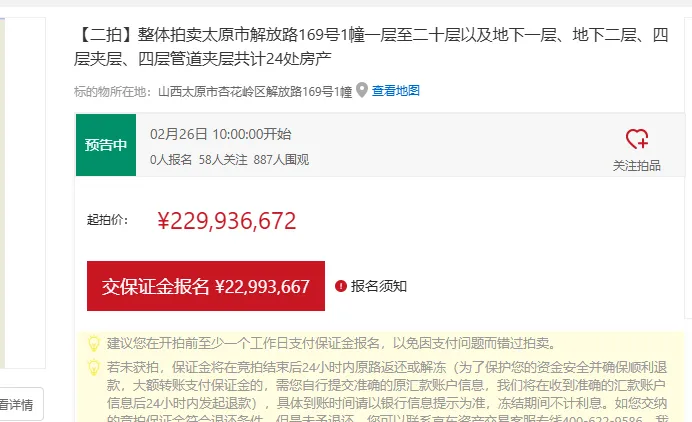Click the 0人报名 registrants count

coord(171,159)
